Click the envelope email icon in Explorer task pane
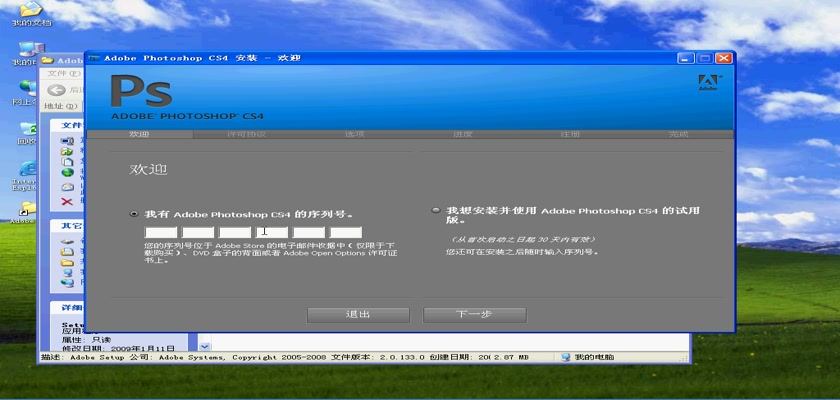The width and height of the screenshot is (840, 400). click(67, 187)
